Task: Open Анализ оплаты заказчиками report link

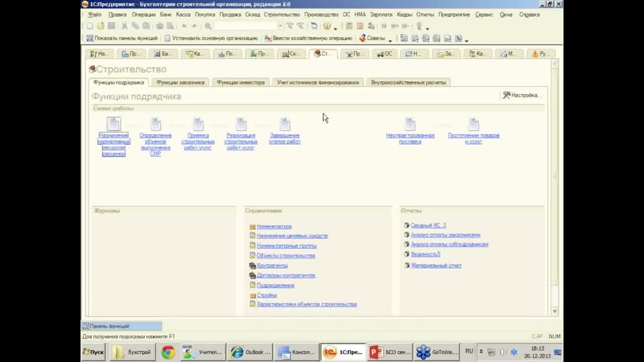Action: click(x=445, y=235)
